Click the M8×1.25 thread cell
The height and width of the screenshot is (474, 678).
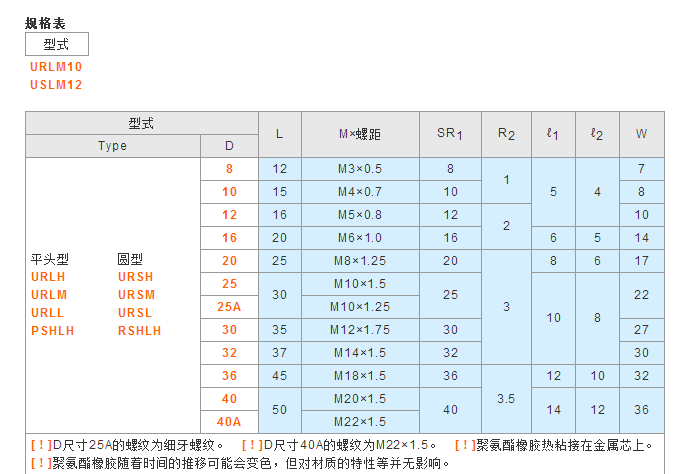360,261
